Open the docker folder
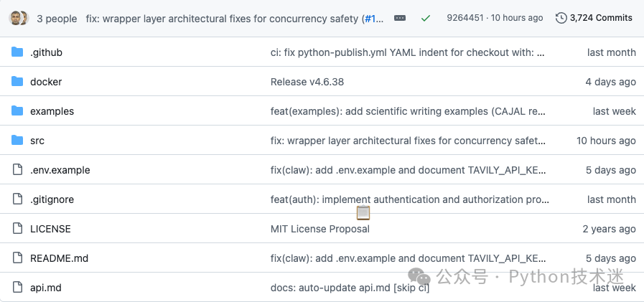Screen dimensions: 644x302 click(46, 82)
